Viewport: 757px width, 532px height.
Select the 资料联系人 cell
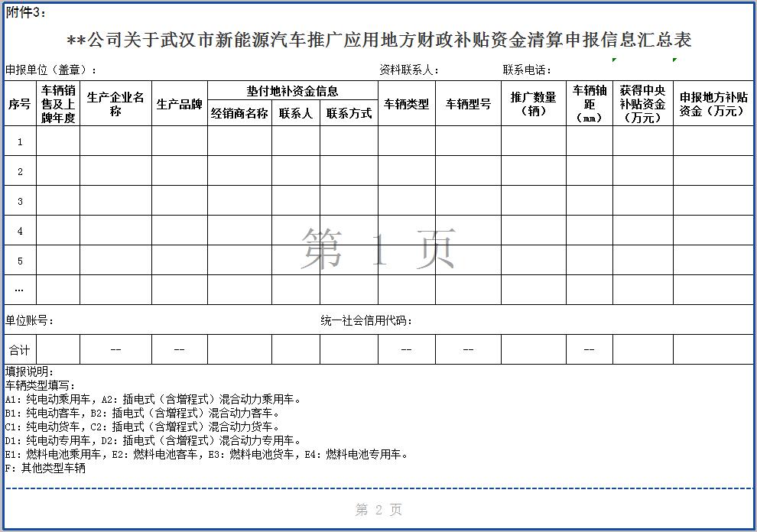tap(409, 70)
